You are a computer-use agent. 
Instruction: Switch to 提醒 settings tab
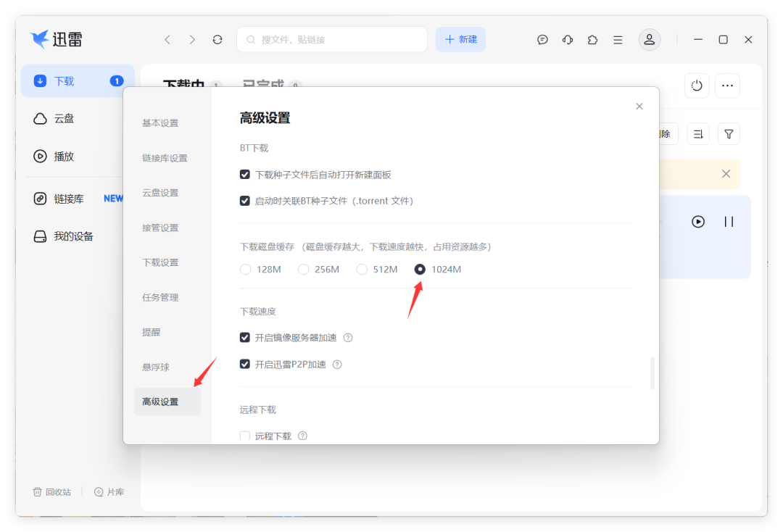pyautogui.click(x=152, y=333)
